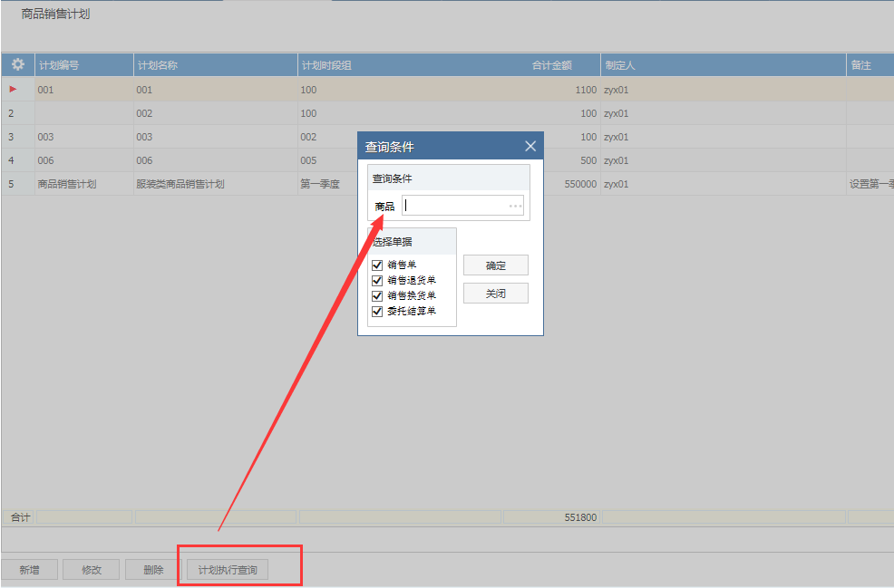Click the 新增 button
Viewport: 894px width, 588px height.
29,570
